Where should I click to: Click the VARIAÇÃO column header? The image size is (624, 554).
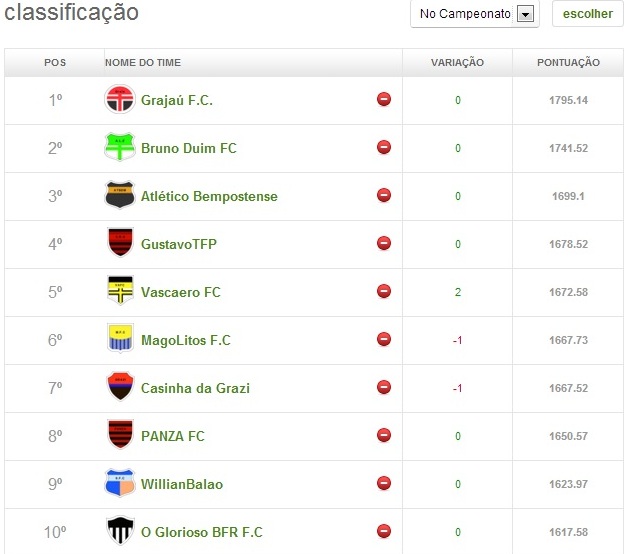[457, 62]
